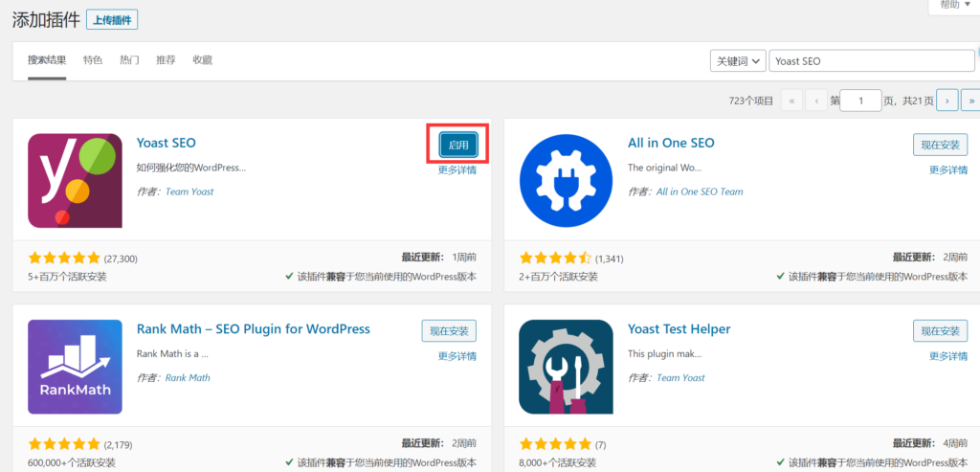This screenshot has height=472, width=980.
Task: Click author Team Yoast under Yoast Test Helper
Action: [680, 377]
